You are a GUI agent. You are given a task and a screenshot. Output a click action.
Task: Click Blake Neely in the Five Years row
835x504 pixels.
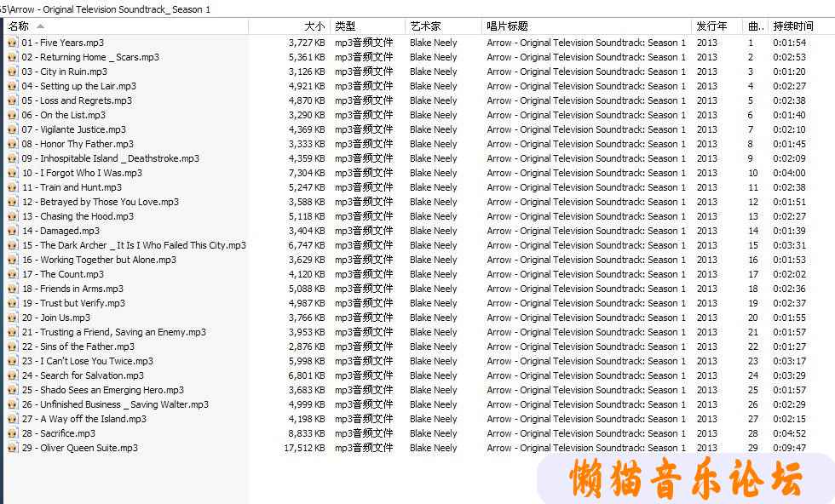(434, 43)
